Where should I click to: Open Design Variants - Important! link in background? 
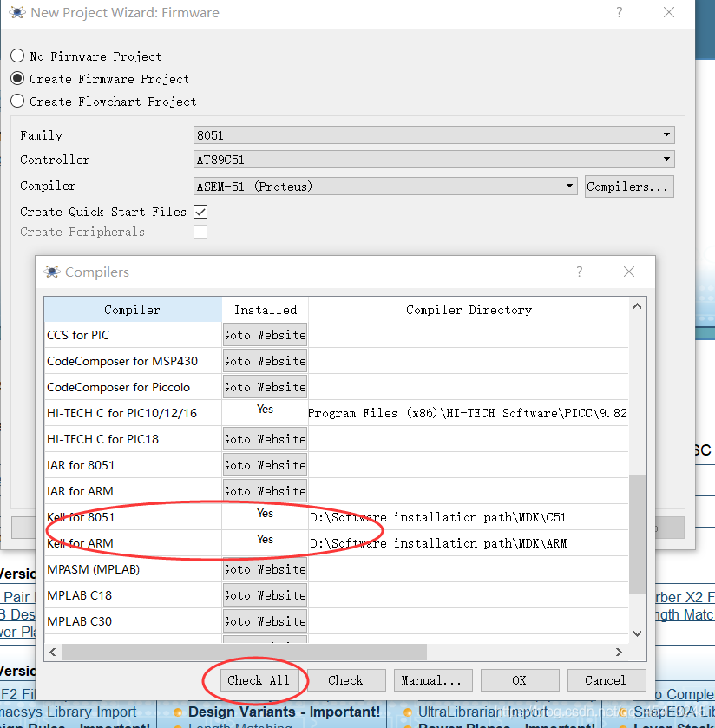(284, 712)
